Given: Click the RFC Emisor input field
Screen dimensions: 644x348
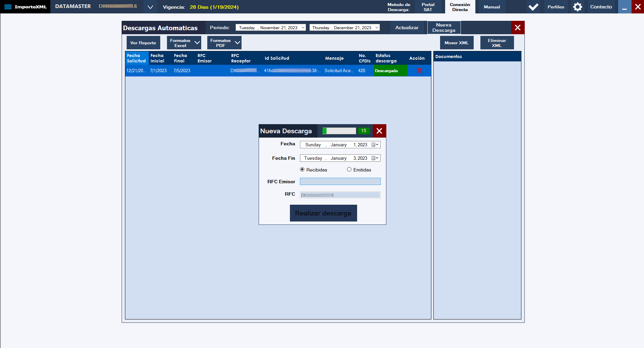Looking at the screenshot, I should pos(340,182).
